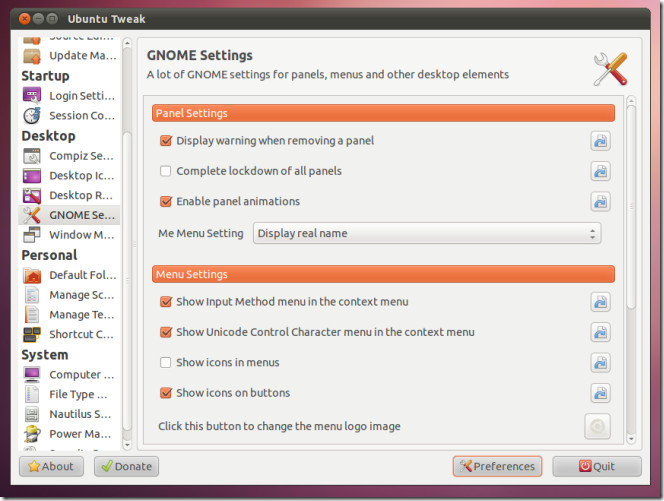
Task: Reset 'Show icons in menus' setting
Action: pos(600,363)
